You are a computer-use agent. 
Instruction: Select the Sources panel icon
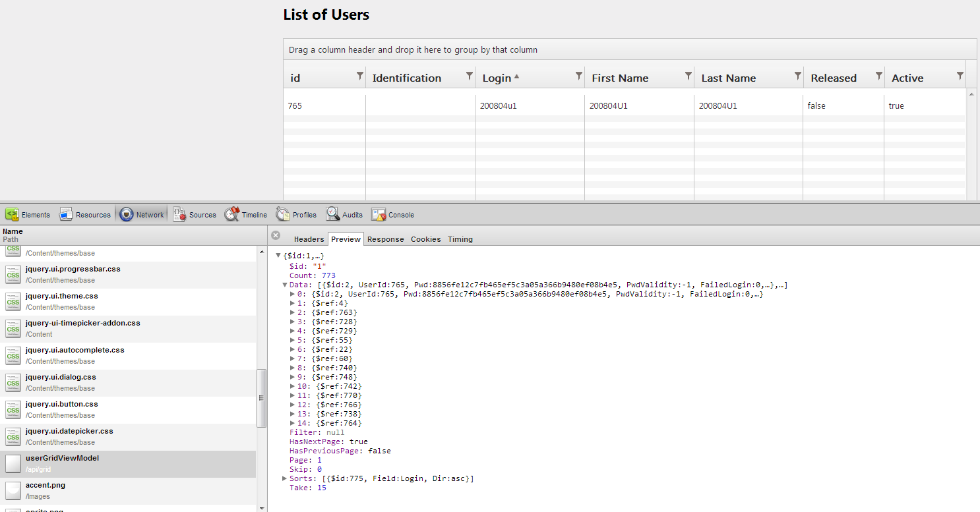180,215
